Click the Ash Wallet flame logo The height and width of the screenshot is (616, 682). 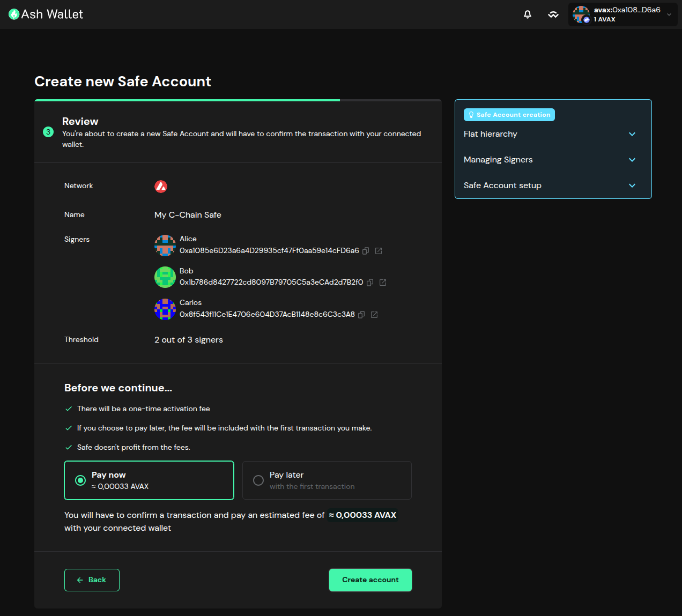click(x=14, y=14)
